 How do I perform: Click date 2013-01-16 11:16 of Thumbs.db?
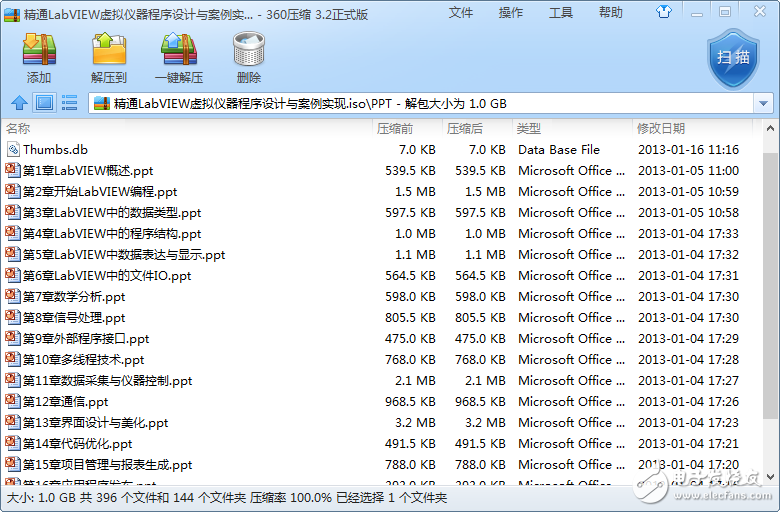[688, 149]
